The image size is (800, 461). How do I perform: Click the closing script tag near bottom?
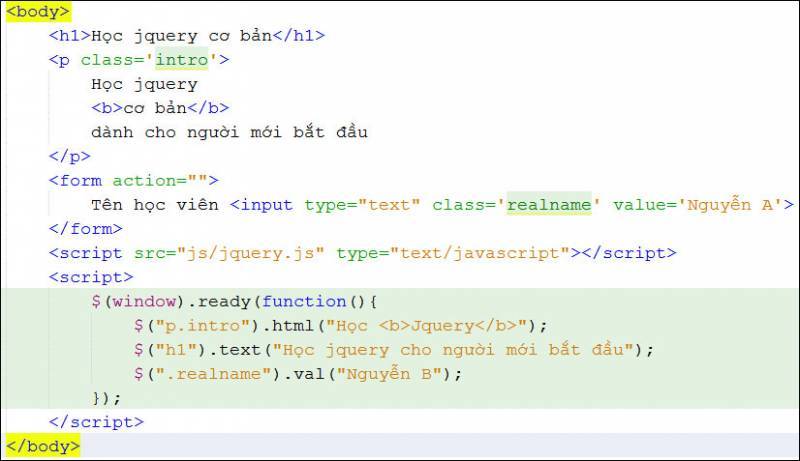click(x=96, y=422)
